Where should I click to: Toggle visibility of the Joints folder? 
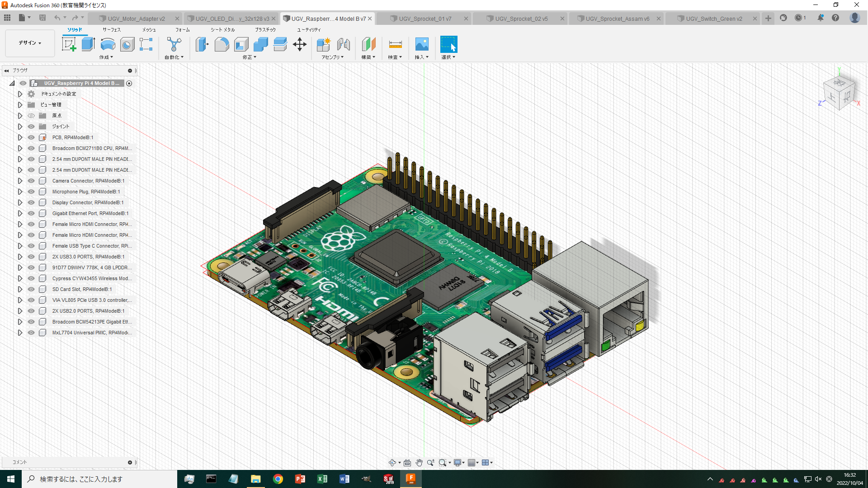tap(31, 127)
